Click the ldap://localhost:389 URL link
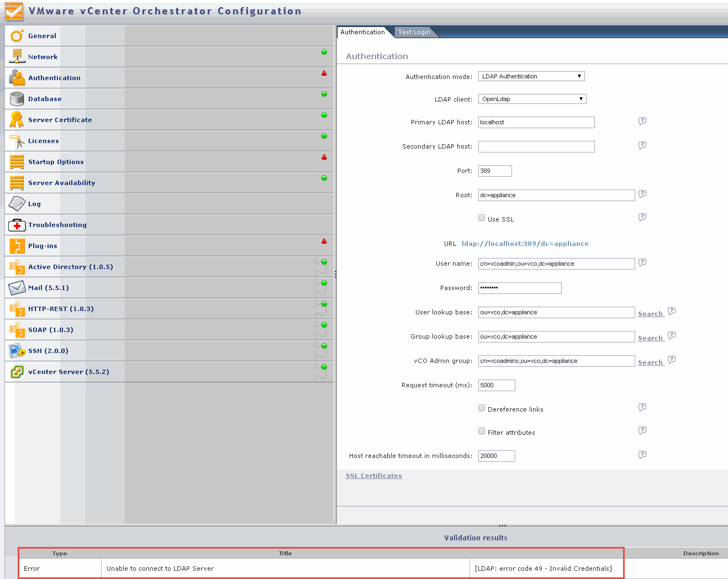Screen dimensions: 728x579 pyautogui.click(x=525, y=244)
